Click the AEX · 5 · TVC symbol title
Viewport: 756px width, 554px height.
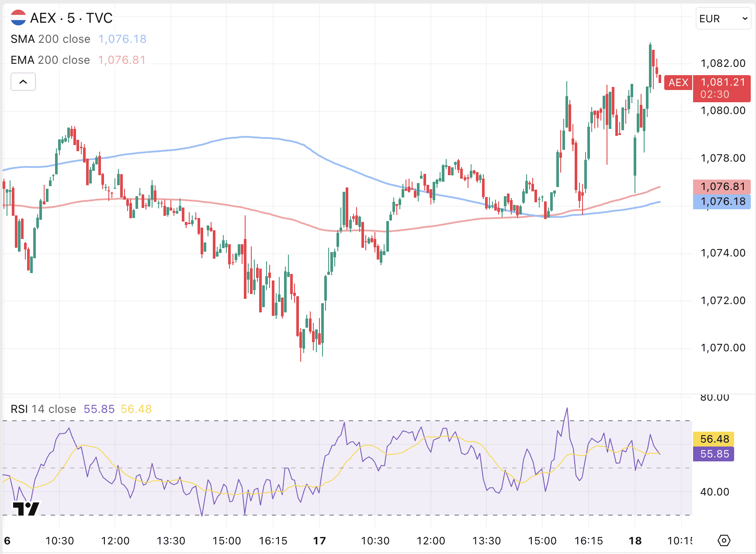pos(71,18)
